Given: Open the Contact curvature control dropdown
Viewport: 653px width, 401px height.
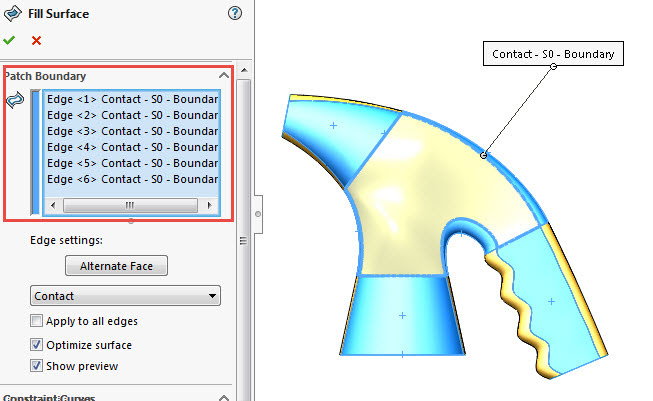Looking at the screenshot, I should click(125, 296).
